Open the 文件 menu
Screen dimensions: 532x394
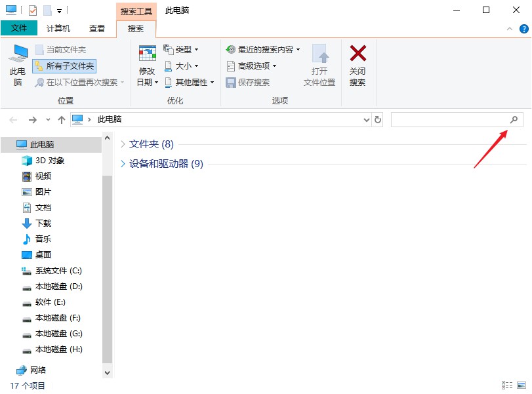point(19,28)
